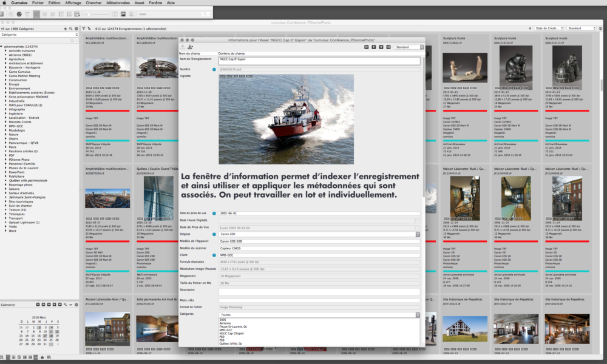Viewport: 607px width, 364px height.
Task: Click the blue info icon beside Date de prise de vue
Action: (214, 214)
